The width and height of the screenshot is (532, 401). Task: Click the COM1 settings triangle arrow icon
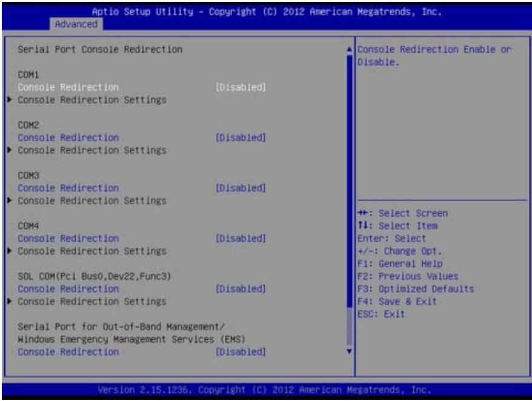click(x=10, y=100)
